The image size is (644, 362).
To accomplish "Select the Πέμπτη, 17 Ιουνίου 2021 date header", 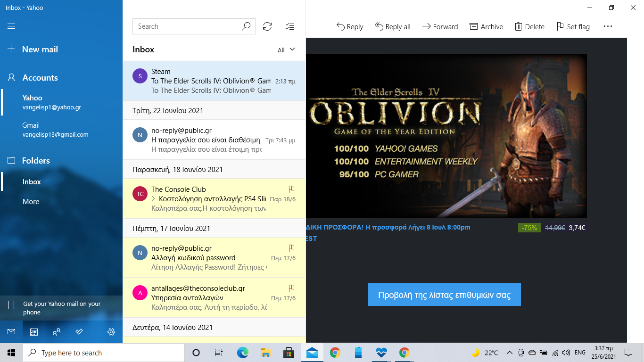I will [x=214, y=228].
